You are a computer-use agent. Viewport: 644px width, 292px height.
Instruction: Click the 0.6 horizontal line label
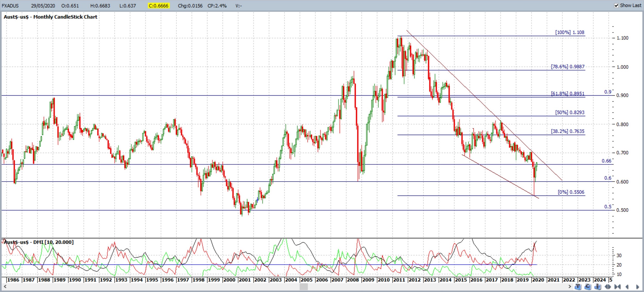click(608, 178)
